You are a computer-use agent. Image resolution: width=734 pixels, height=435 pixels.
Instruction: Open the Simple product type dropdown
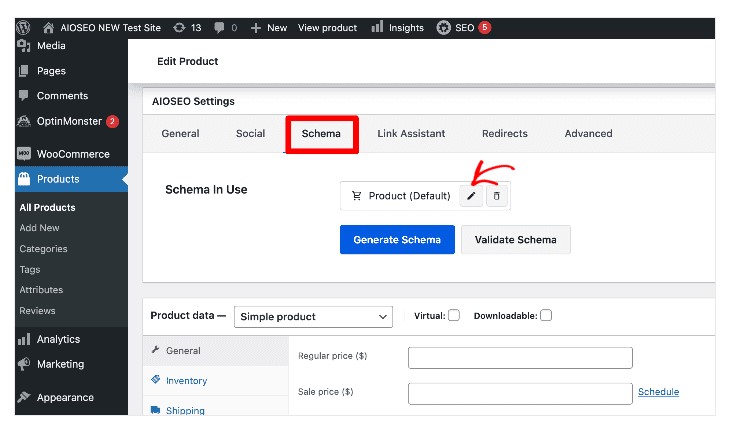pyautogui.click(x=313, y=317)
